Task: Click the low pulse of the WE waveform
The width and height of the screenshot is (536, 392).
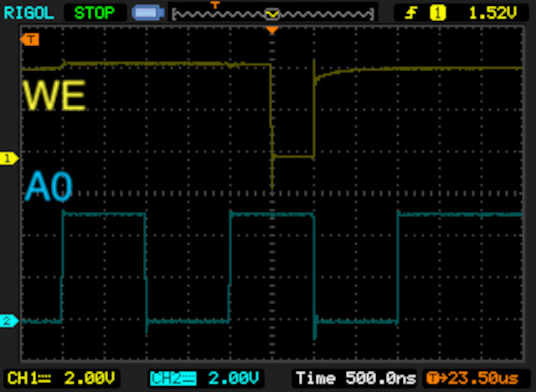Action: tap(293, 157)
